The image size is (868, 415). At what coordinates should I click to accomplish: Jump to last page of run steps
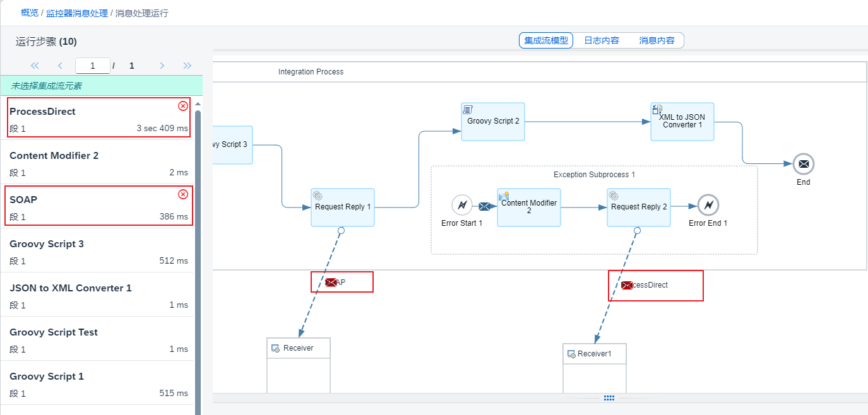(x=187, y=66)
